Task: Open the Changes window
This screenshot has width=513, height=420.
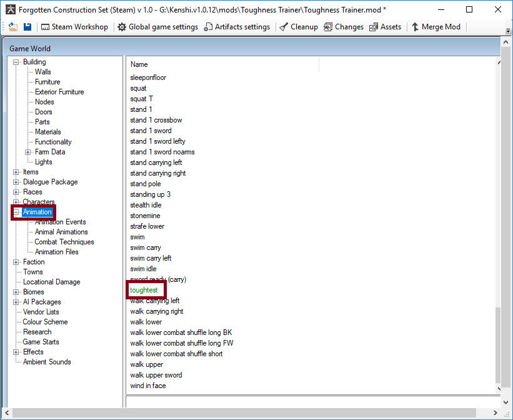Action: 344,27
